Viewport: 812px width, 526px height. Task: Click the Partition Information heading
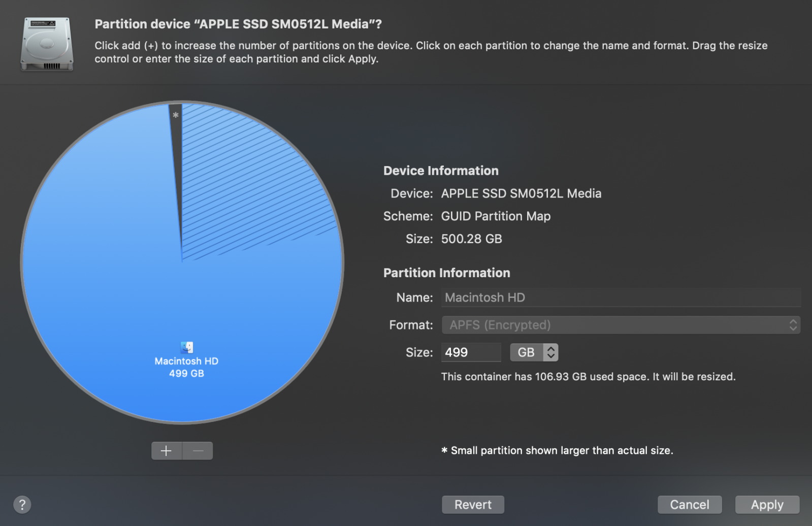click(446, 273)
